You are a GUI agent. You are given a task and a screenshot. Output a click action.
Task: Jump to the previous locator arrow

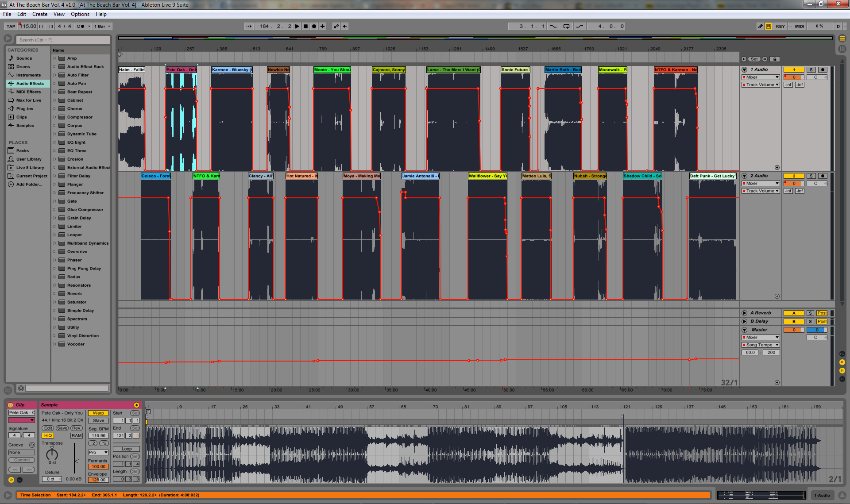(744, 59)
